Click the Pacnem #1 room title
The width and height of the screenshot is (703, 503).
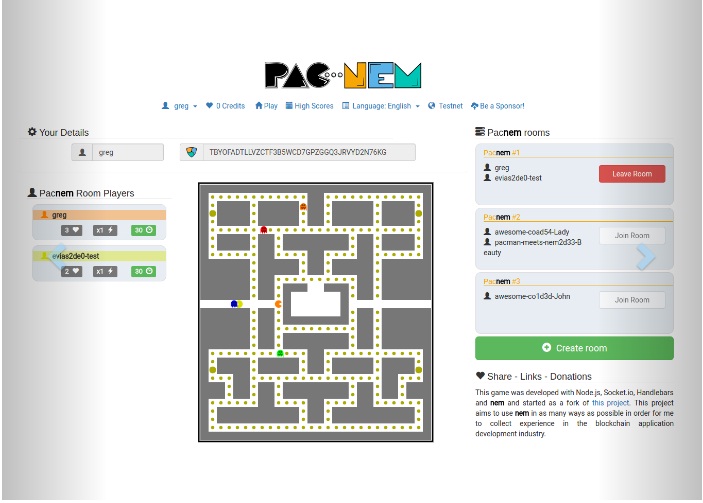click(x=501, y=152)
